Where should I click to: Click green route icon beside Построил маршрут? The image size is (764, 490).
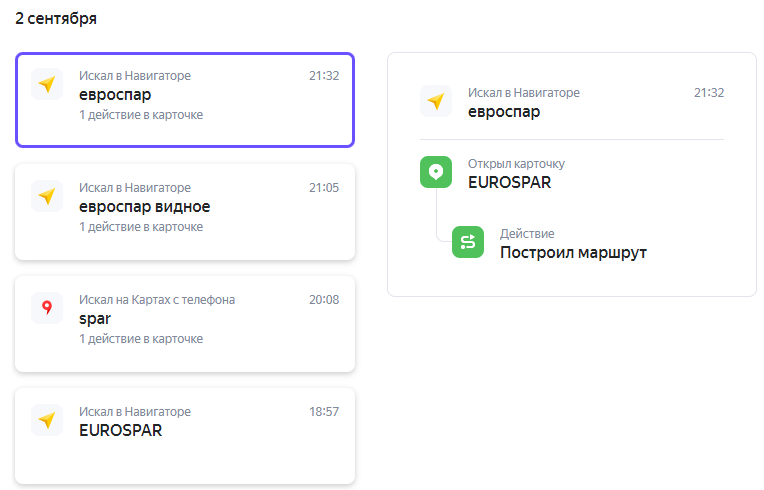tap(468, 242)
